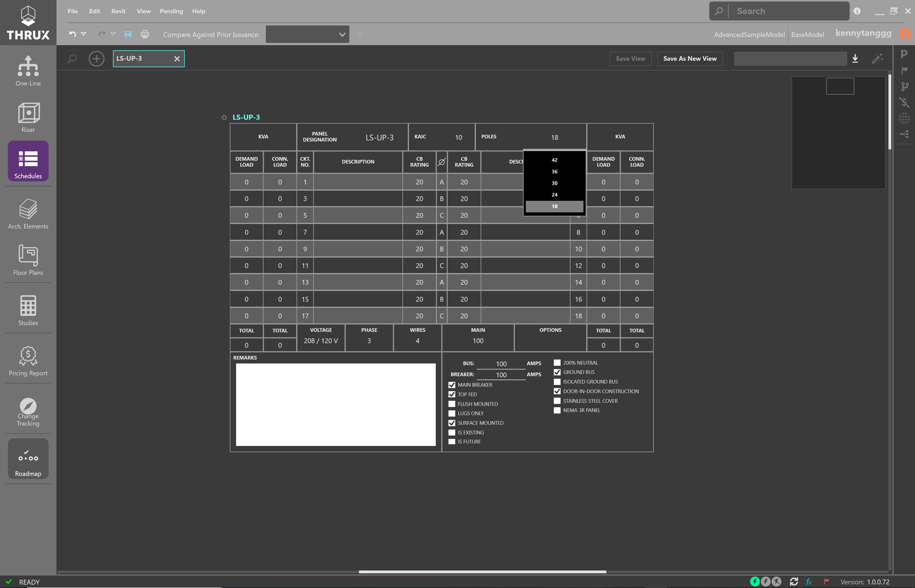The width and height of the screenshot is (915, 588).
Task: Expand the undo history arrow
Action: point(84,34)
